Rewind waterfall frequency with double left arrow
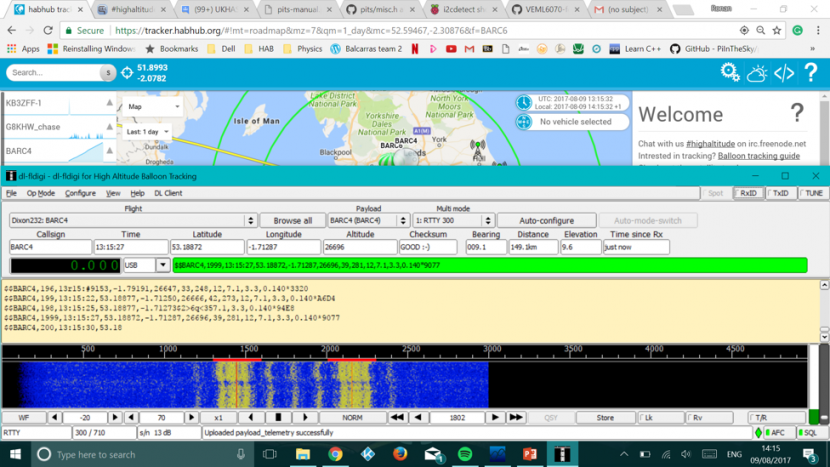This screenshot has width=830, height=467. click(x=397, y=418)
